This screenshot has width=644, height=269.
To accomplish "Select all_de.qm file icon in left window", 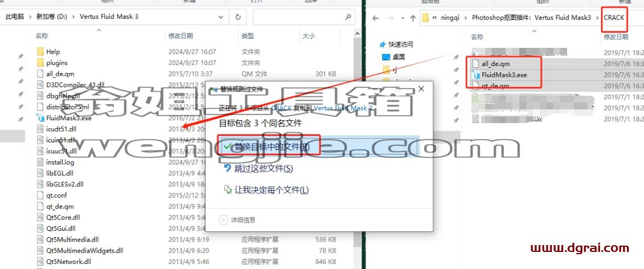I will click(x=40, y=74).
